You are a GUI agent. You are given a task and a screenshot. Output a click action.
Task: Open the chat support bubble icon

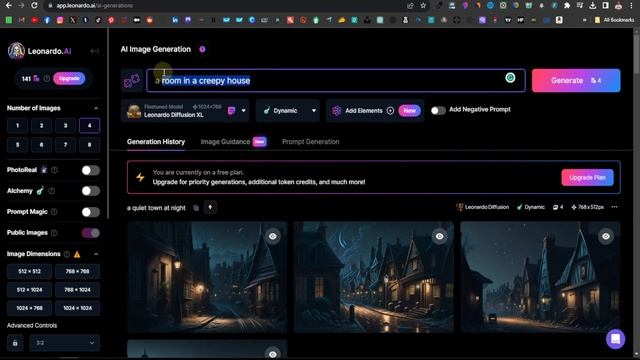[615, 339]
